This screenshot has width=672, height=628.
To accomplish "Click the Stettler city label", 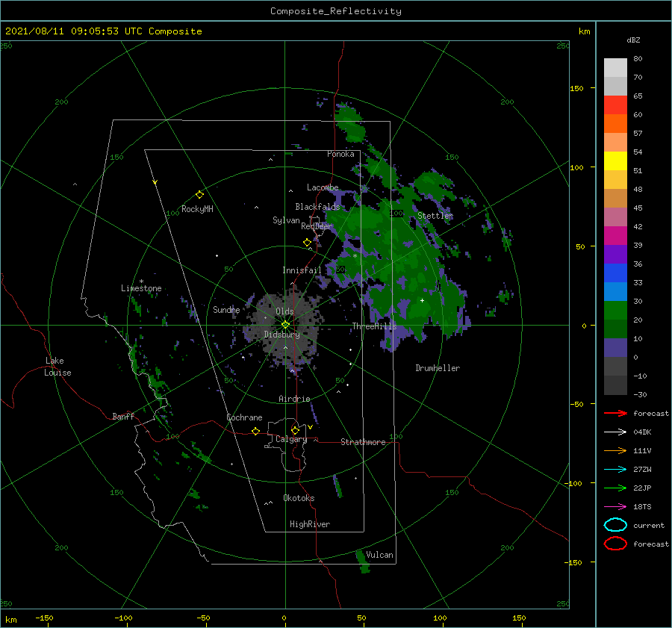I will tap(435, 216).
